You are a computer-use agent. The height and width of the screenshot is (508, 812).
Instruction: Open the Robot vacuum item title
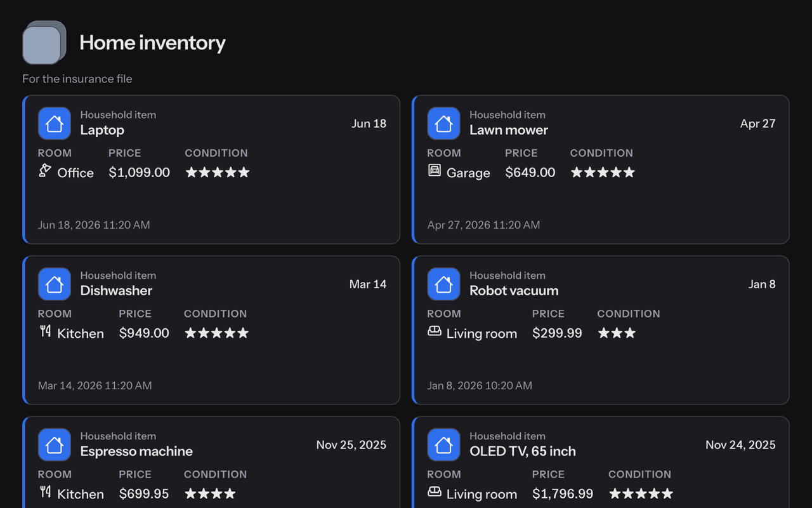[x=514, y=291]
